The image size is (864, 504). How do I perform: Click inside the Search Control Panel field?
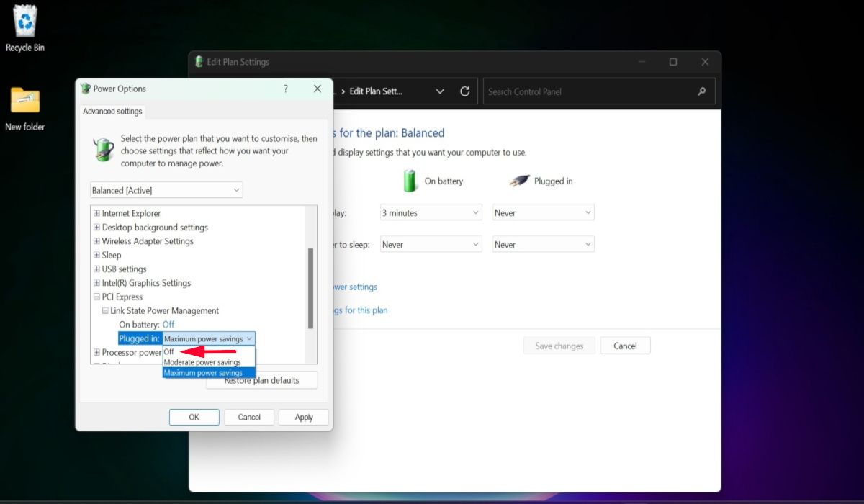click(x=576, y=91)
